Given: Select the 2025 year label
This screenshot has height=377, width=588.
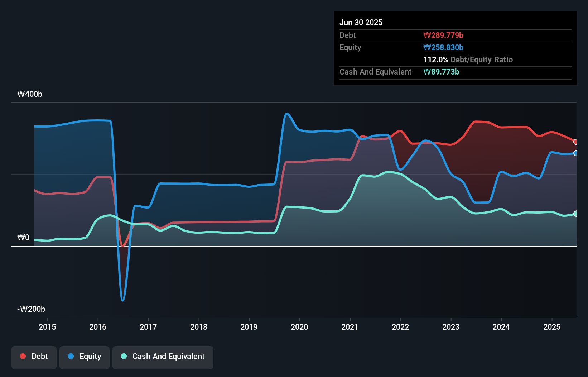Looking at the screenshot, I should 552,327.
